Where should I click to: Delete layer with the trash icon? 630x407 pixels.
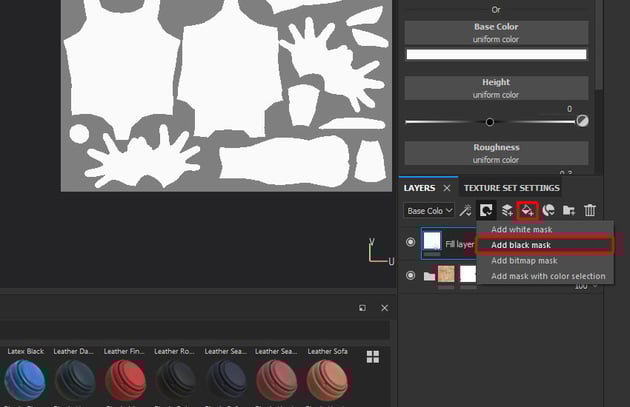(x=590, y=210)
